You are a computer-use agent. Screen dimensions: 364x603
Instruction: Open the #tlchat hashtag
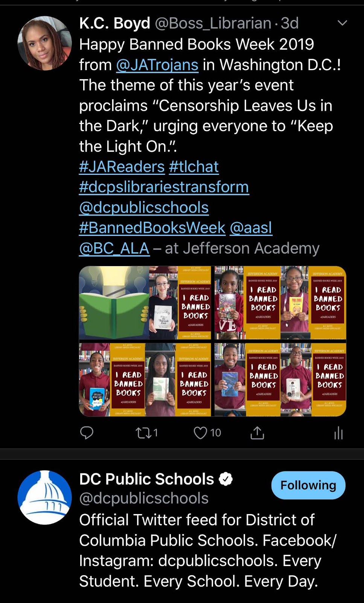click(194, 167)
